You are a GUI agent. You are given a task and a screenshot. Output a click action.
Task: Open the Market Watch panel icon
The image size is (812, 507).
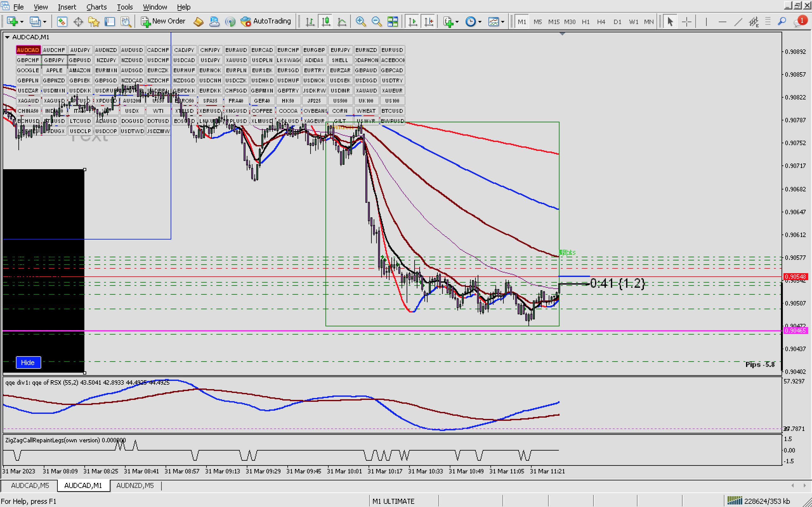[62, 22]
